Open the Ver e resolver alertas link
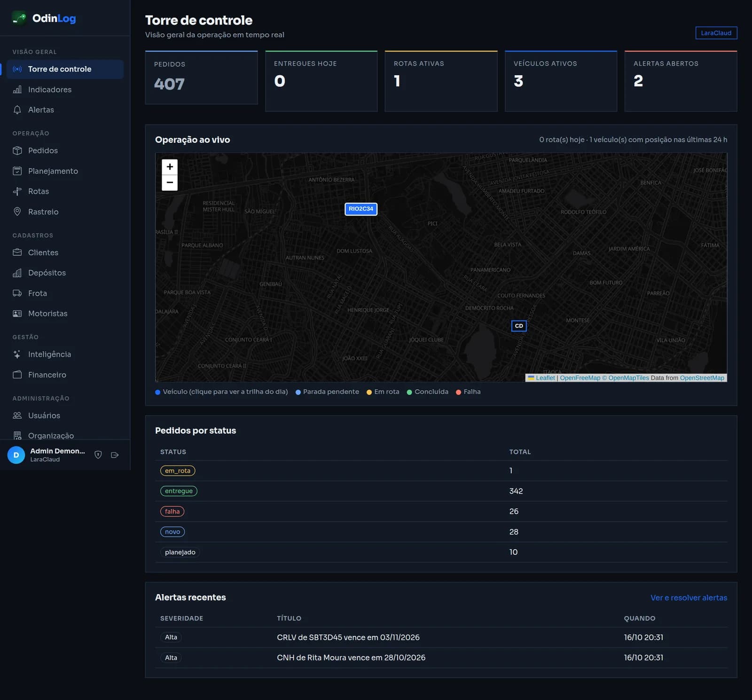The width and height of the screenshot is (752, 700). pos(689,598)
